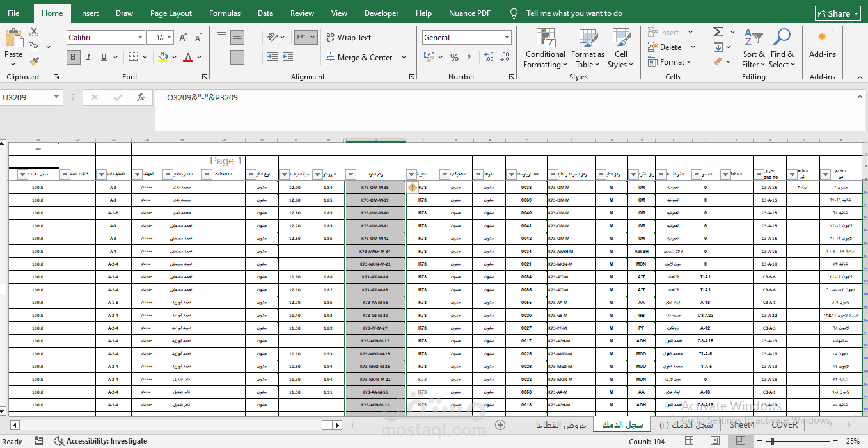Apply the red font color
The width and height of the screenshot is (868, 448).
click(188, 58)
